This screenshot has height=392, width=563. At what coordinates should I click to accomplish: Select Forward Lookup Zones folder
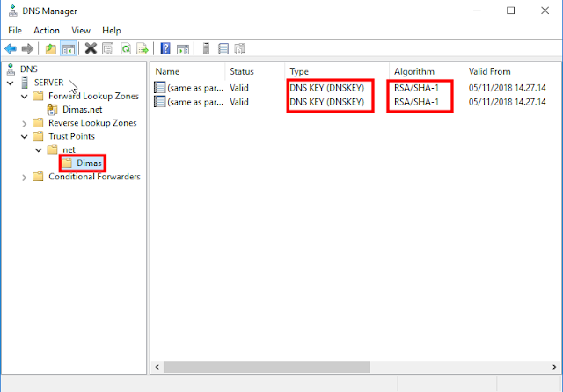[93, 96]
